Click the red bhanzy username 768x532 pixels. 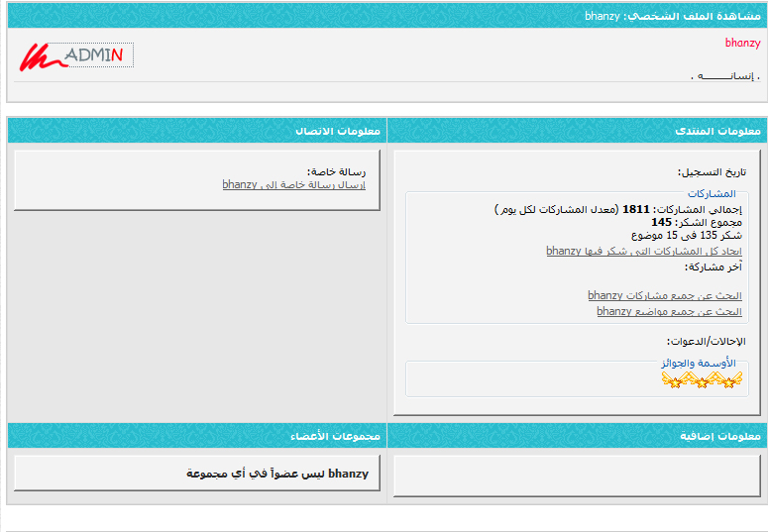point(742,44)
